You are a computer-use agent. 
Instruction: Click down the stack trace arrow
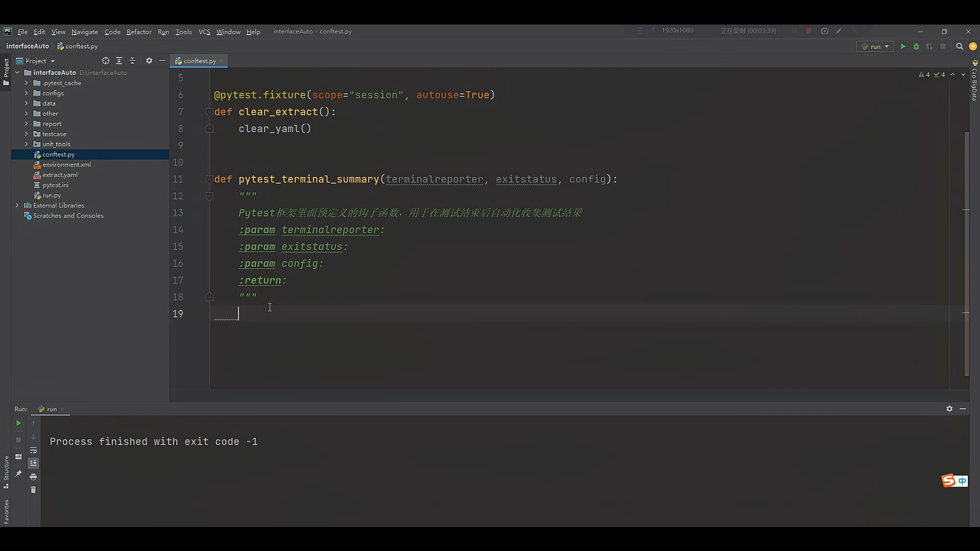33,437
